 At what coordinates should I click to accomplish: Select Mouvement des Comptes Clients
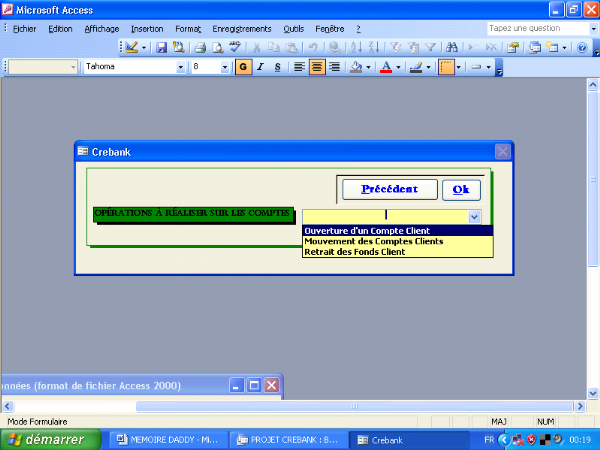(398, 241)
